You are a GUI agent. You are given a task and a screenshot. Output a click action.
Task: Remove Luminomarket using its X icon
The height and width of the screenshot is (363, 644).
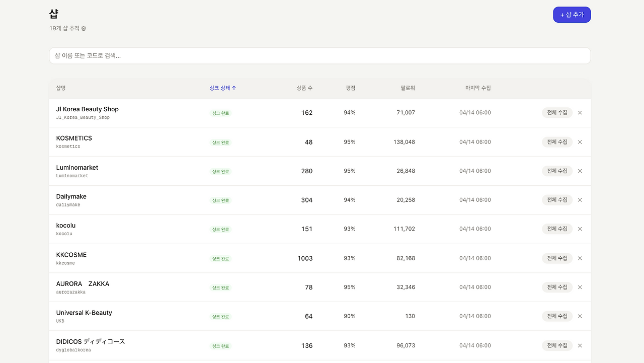[580, 171]
